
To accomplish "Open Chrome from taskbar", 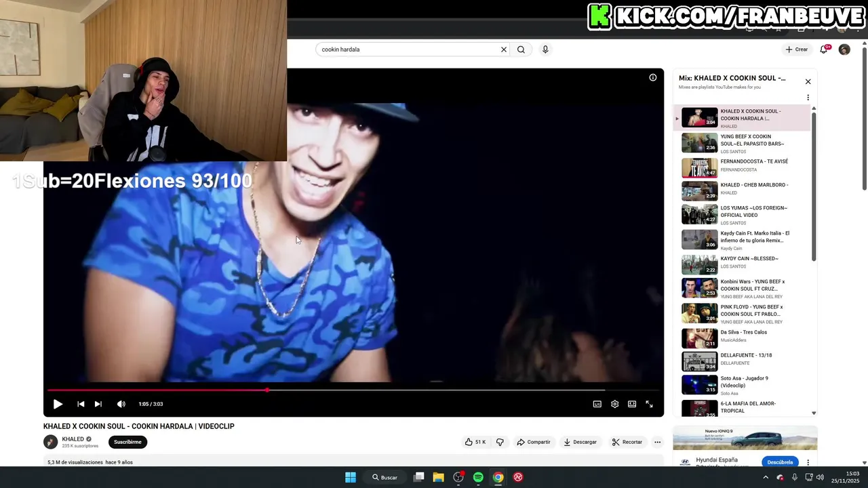I will point(498,477).
